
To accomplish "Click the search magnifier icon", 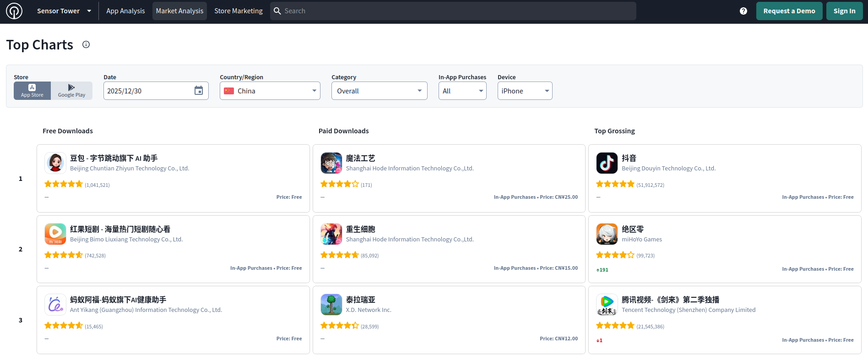I will pos(277,11).
